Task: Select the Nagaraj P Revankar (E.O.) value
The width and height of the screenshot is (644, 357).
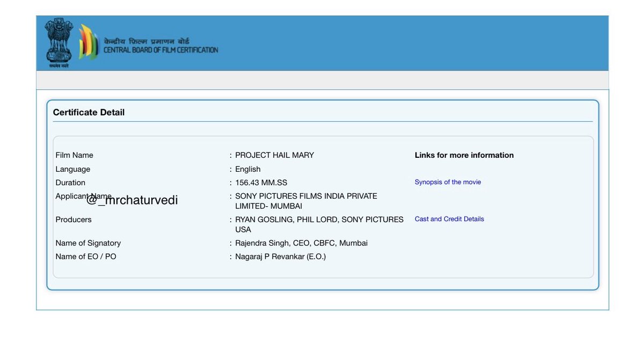Action: point(281,257)
